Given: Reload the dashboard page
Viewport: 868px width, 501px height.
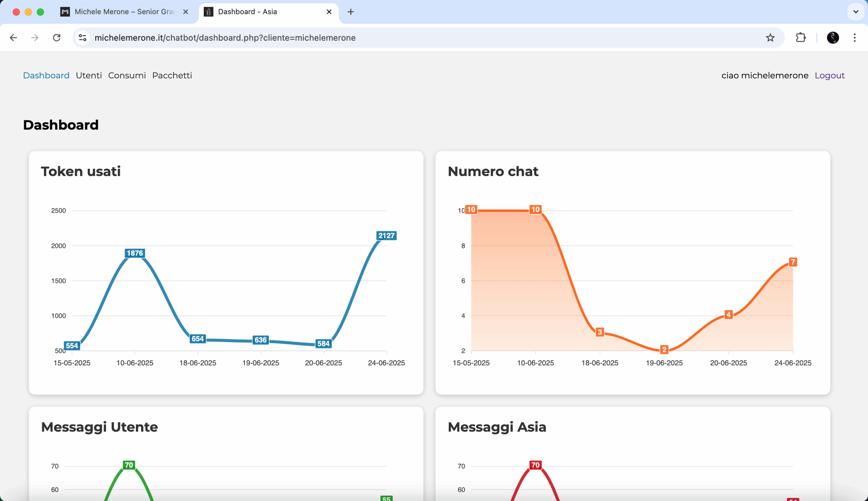Looking at the screenshot, I should [57, 38].
